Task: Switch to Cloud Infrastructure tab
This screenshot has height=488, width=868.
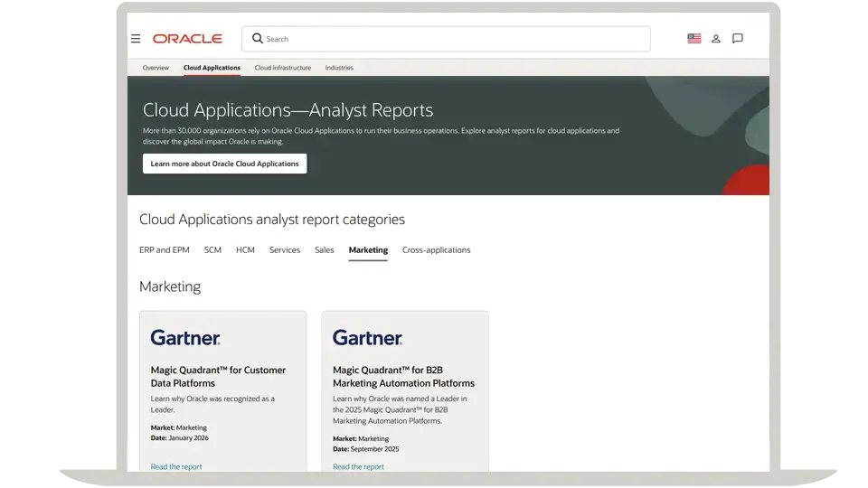Action: [x=283, y=68]
